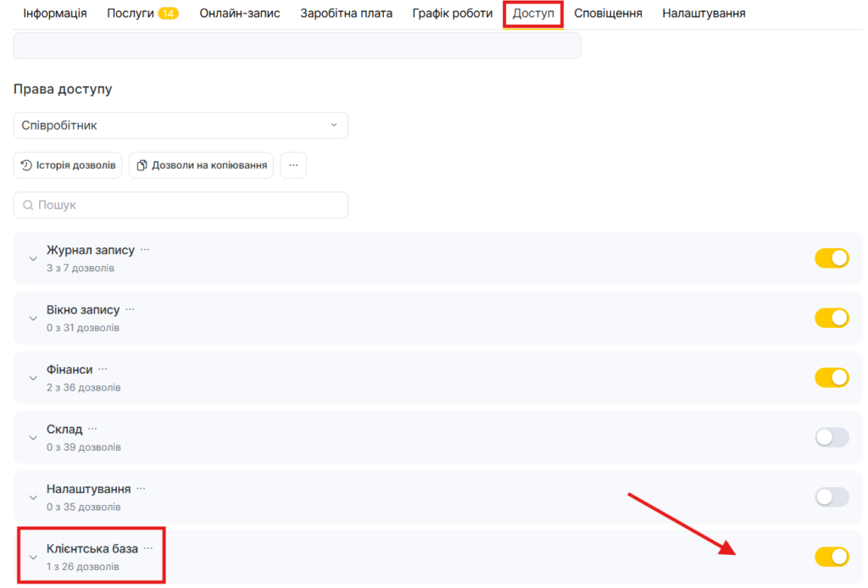Switch to the Графік роботи tab
868x588 pixels.
point(452,14)
